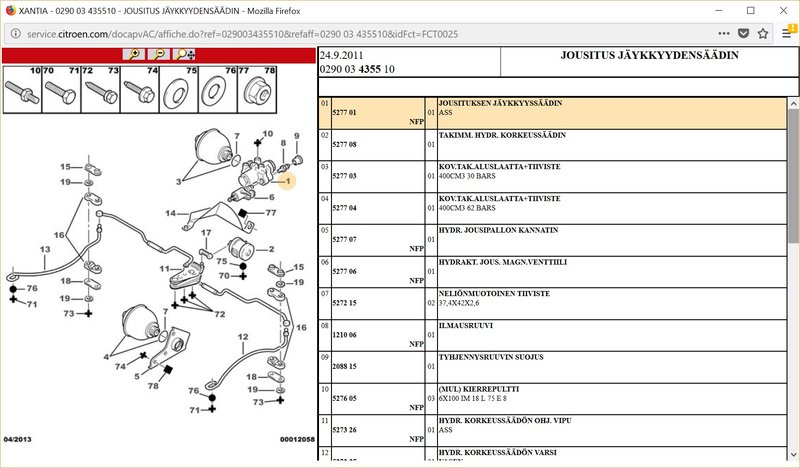Click highlighted callout 1 in the diagram

click(288, 182)
